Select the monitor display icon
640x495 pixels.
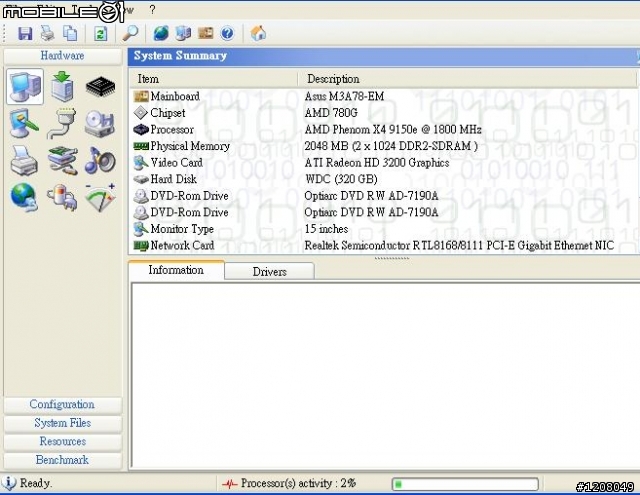[24, 124]
